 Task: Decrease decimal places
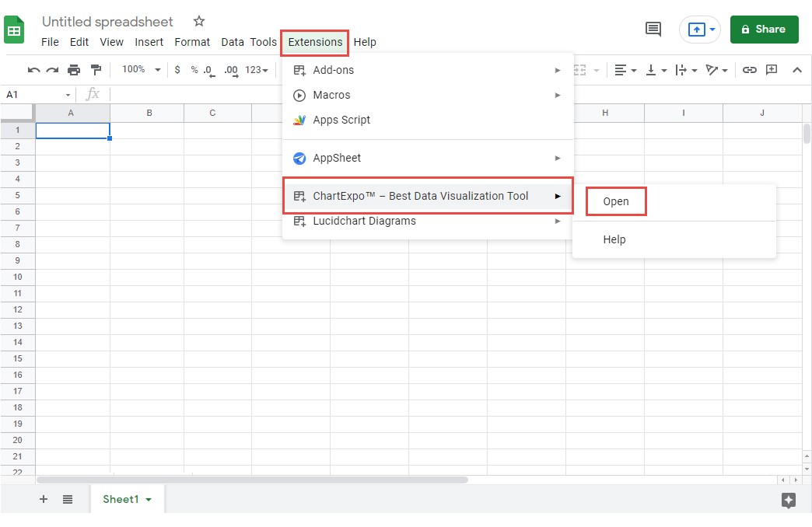tap(208, 71)
